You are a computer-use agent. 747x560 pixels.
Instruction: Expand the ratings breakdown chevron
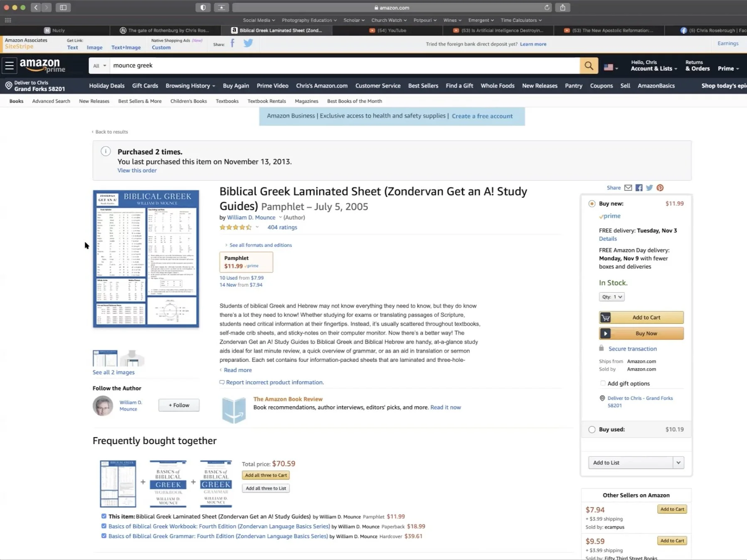click(x=257, y=227)
